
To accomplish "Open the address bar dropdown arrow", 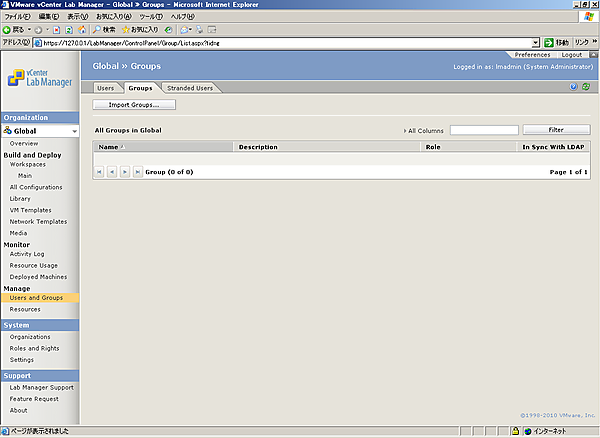I will click(536, 43).
